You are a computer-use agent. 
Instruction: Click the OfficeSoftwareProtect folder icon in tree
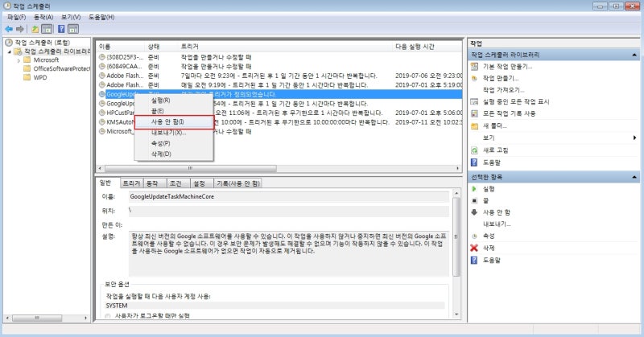pos(27,68)
